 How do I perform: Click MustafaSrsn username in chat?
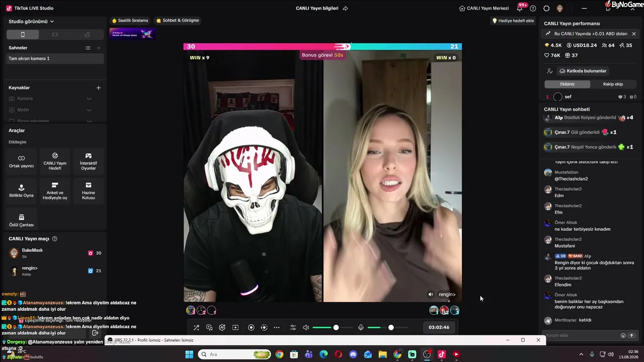point(567,172)
